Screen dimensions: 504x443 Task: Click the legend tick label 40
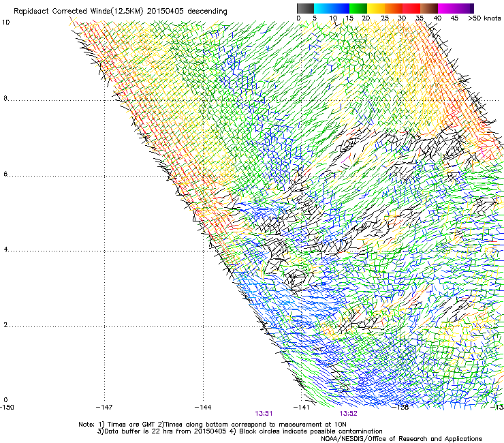(437, 18)
